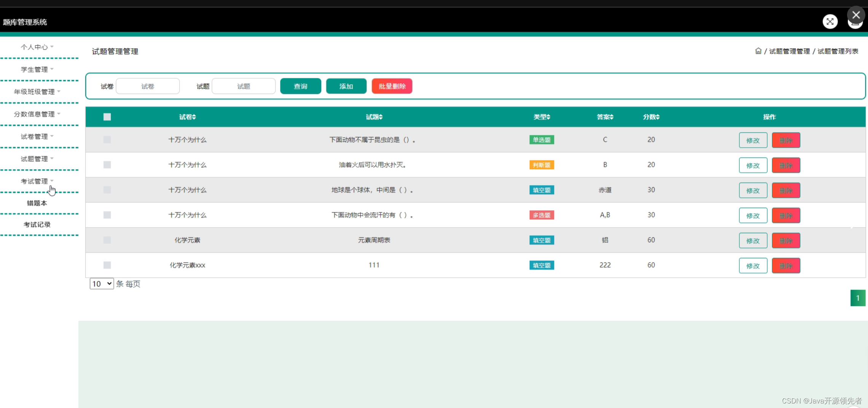The image size is (868, 408).
Task: Check the row for 下面动物中会流汗的有
Action: (x=107, y=215)
